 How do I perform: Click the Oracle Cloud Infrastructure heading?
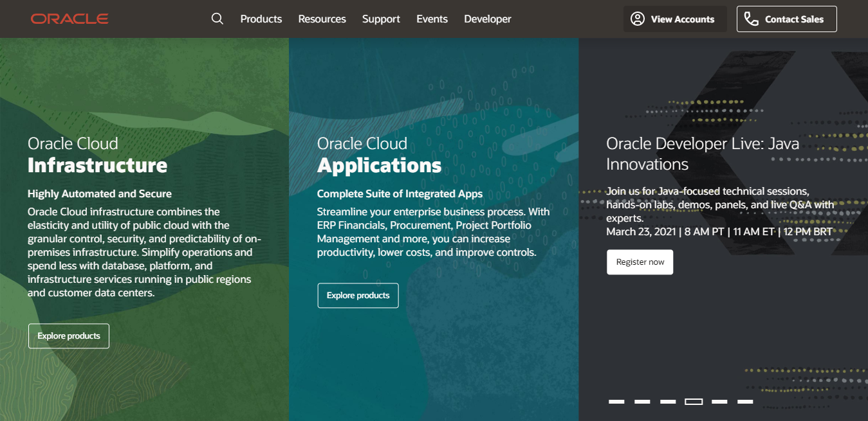coord(97,155)
